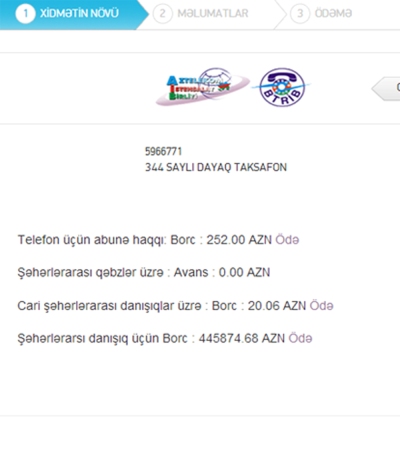The image size is (400, 468).
Task: Select the phone number 5966771
Action: tap(163, 152)
